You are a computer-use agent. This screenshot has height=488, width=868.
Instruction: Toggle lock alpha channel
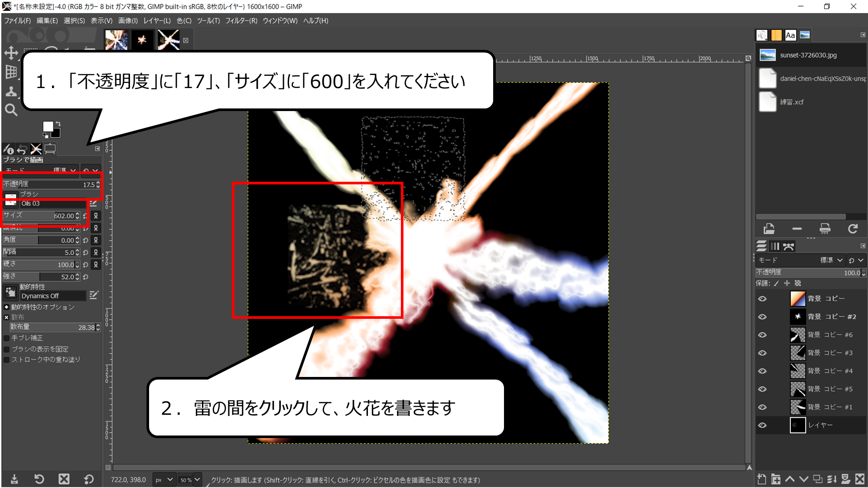798,283
